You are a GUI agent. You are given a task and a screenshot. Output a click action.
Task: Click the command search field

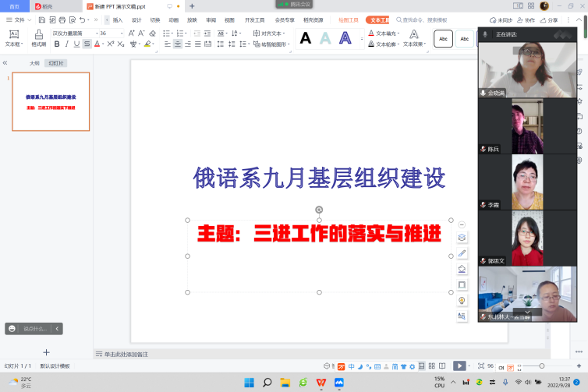[x=422, y=19]
